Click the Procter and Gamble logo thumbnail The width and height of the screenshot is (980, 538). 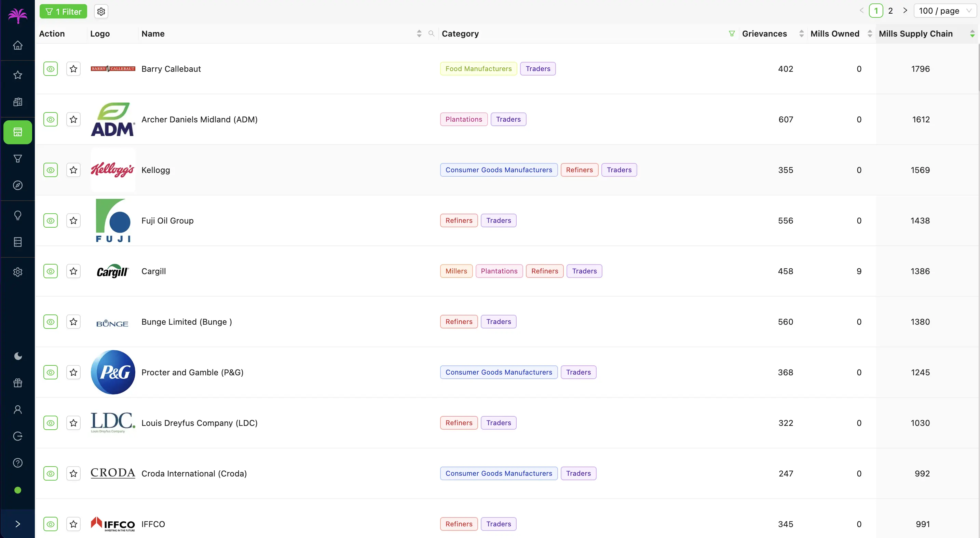[x=113, y=372]
